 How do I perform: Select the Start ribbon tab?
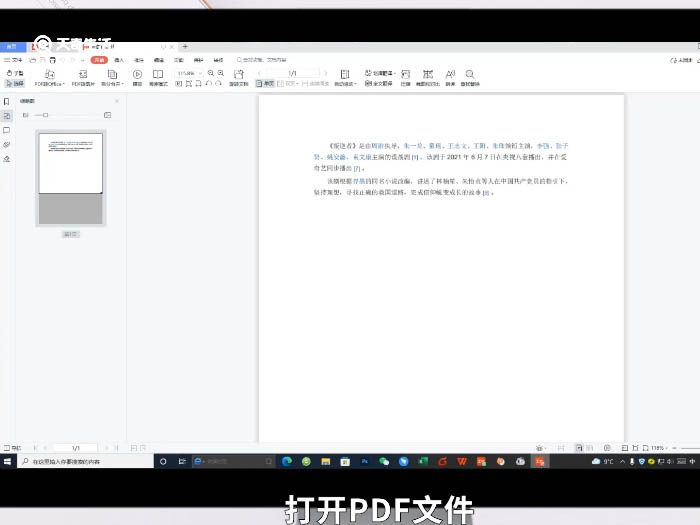pyautogui.click(x=99, y=60)
